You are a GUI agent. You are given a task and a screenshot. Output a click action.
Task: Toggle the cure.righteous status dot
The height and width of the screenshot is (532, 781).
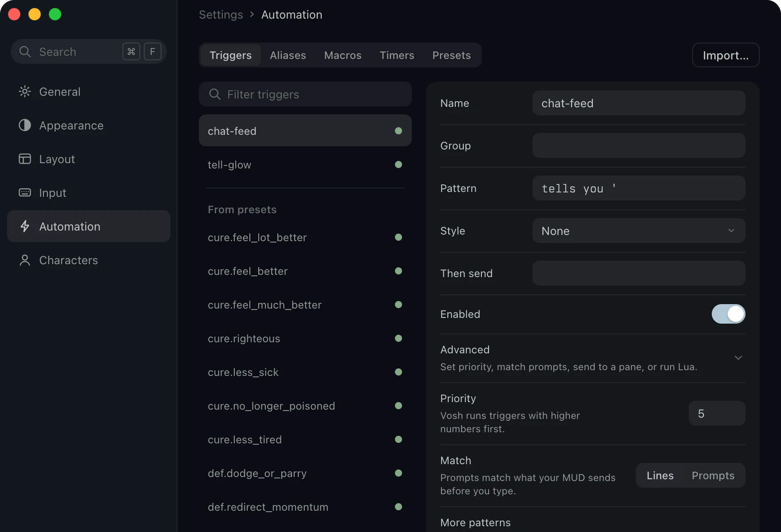point(398,338)
